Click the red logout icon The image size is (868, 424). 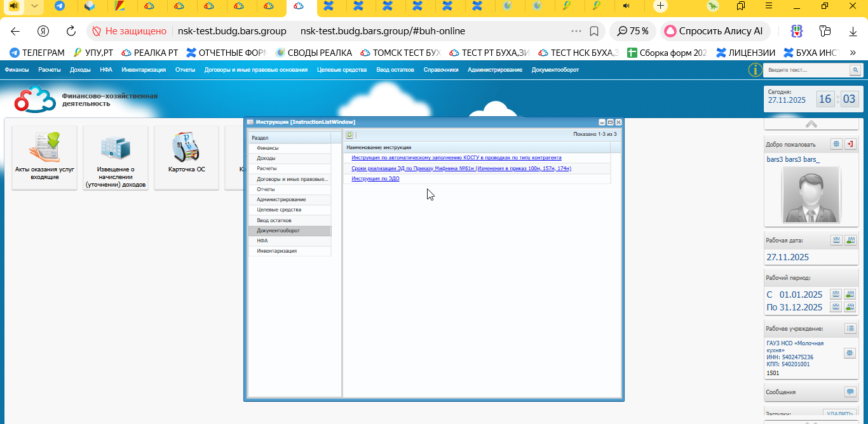coord(850,144)
